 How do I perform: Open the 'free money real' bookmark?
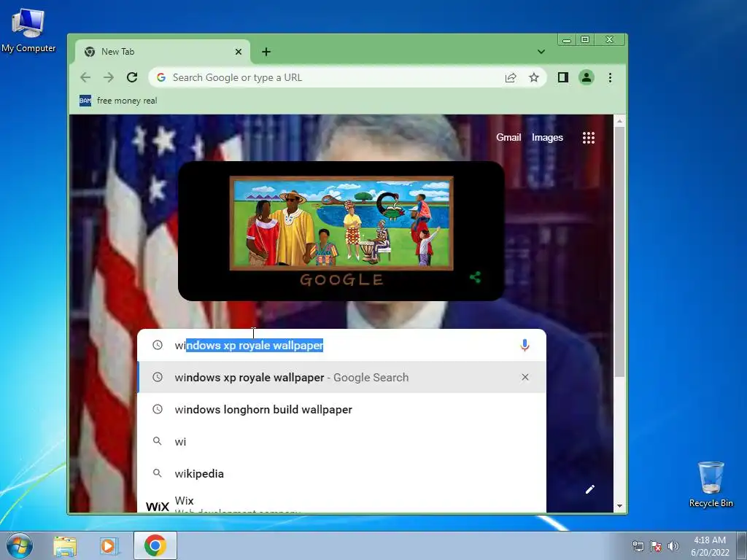[x=118, y=101]
